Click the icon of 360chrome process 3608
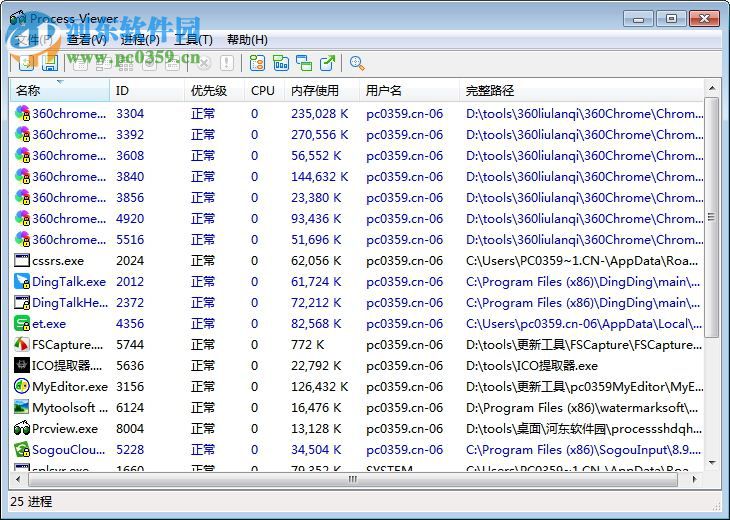Viewport: 730px width, 520px height. 22,155
